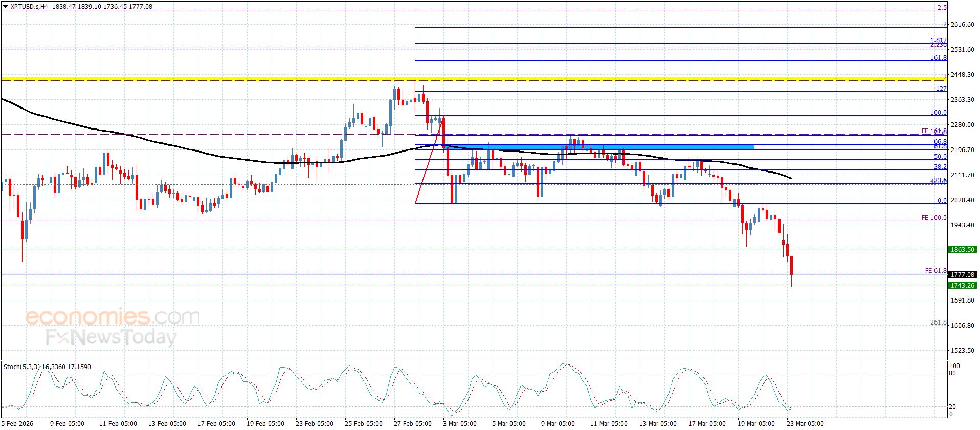Click the economies.com watermark
This screenshot has width=980, height=430.
click(113, 317)
